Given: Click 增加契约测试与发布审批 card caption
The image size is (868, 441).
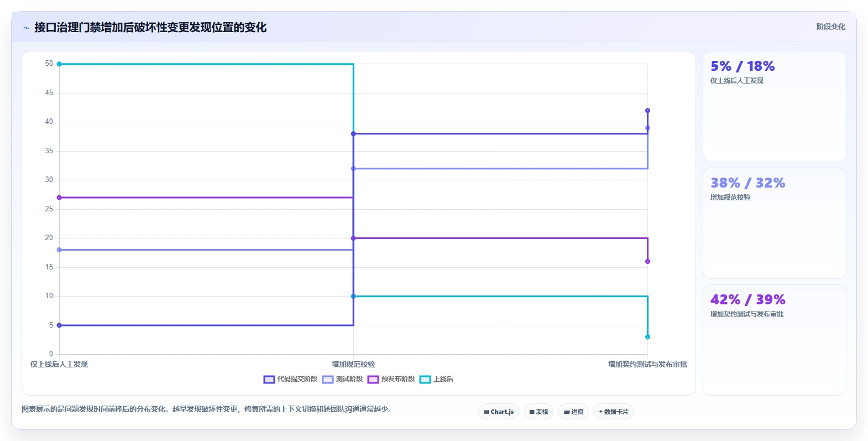Looking at the screenshot, I should click(747, 314).
